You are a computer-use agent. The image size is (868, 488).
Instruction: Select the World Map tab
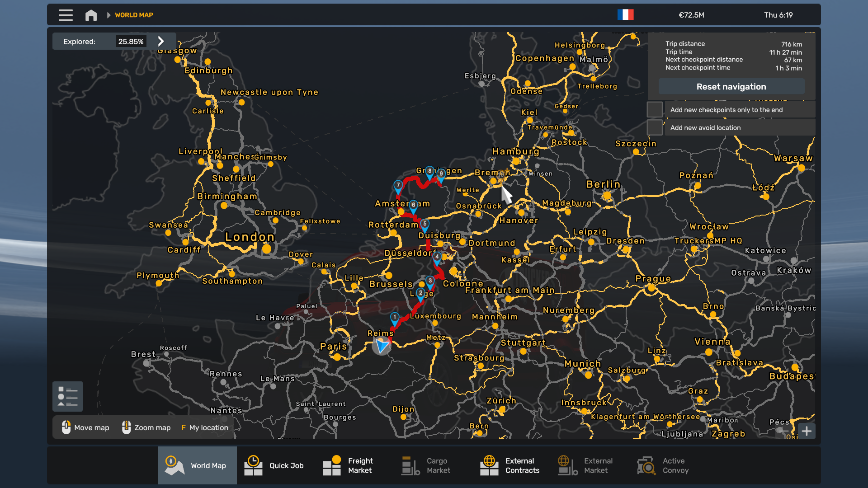tap(197, 465)
